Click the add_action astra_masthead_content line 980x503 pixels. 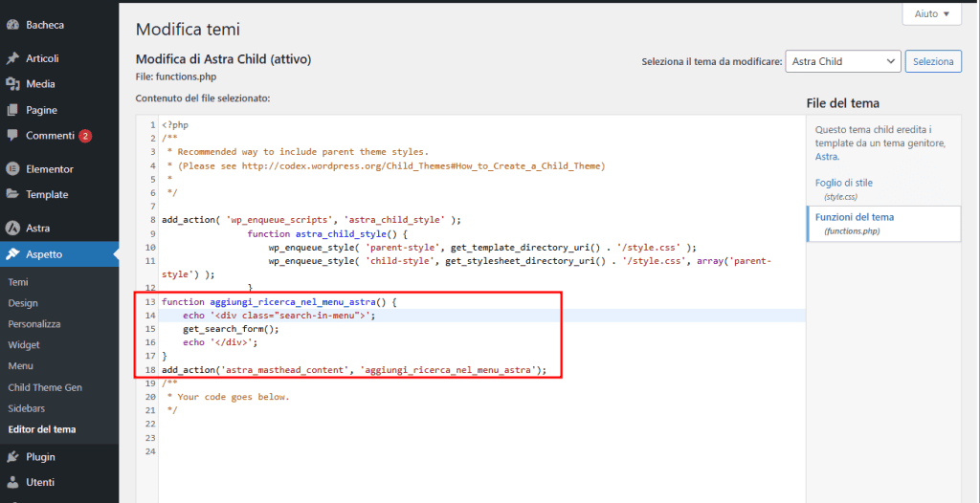pos(354,370)
